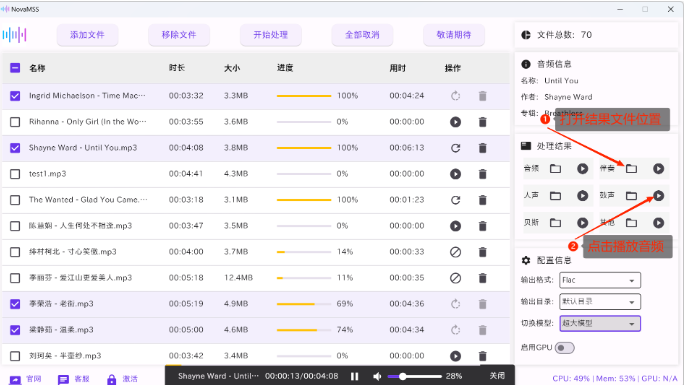Open the 鼓声 result folder
The image size is (685, 385).
pyautogui.click(x=631, y=196)
